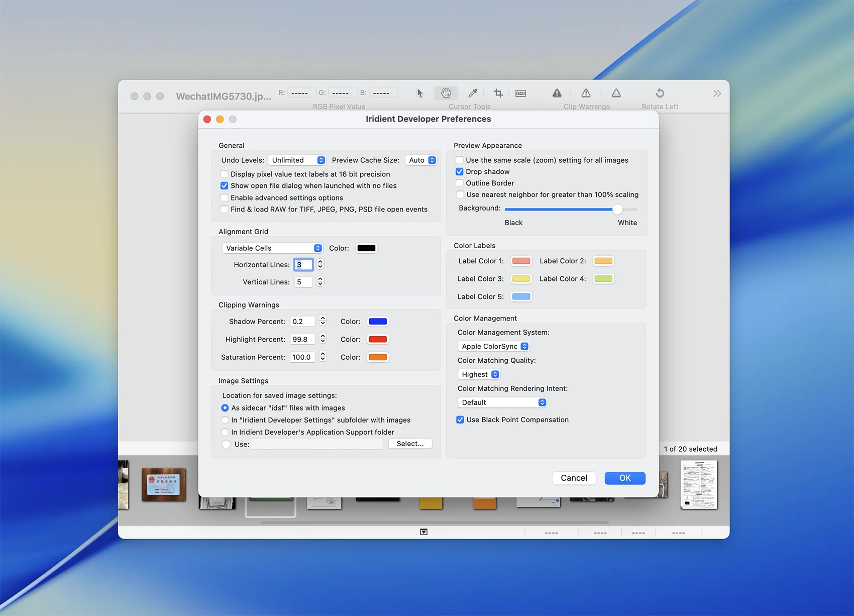Open the Color Matching Quality dropdown
Viewport: 854px width, 616px height.
480,375
